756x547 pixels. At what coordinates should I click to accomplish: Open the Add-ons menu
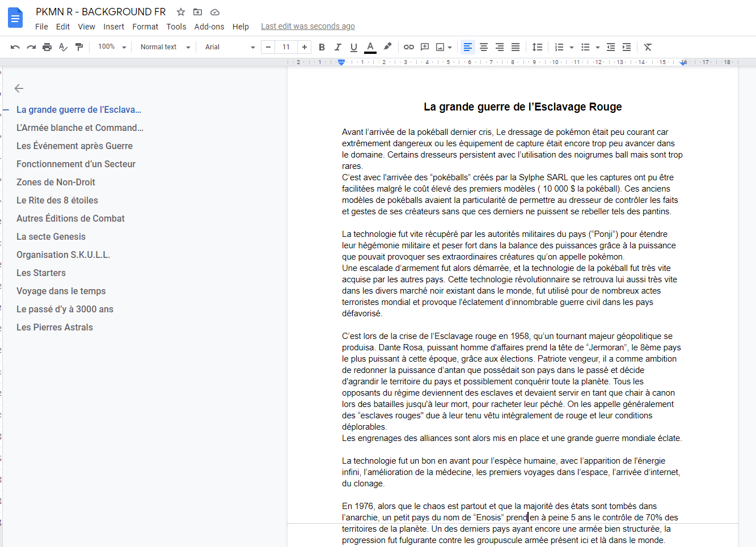209,27
